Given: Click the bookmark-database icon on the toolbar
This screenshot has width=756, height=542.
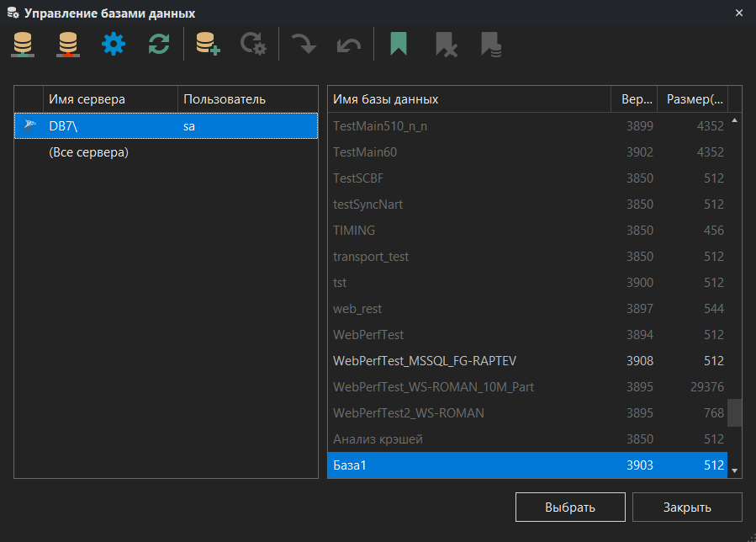Looking at the screenshot, I should click(492, 43).
